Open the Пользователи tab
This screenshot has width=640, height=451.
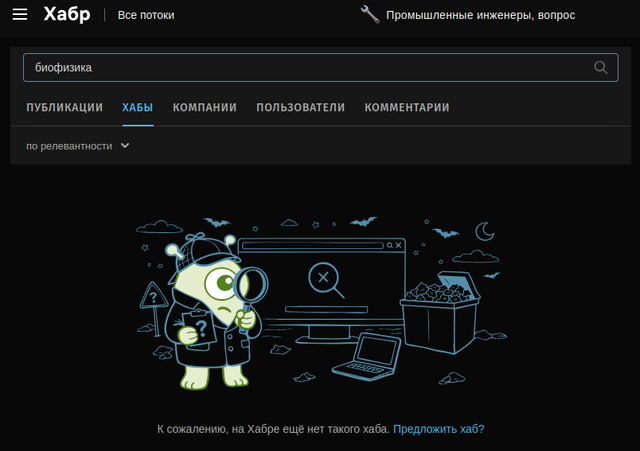tap(300, 107)
